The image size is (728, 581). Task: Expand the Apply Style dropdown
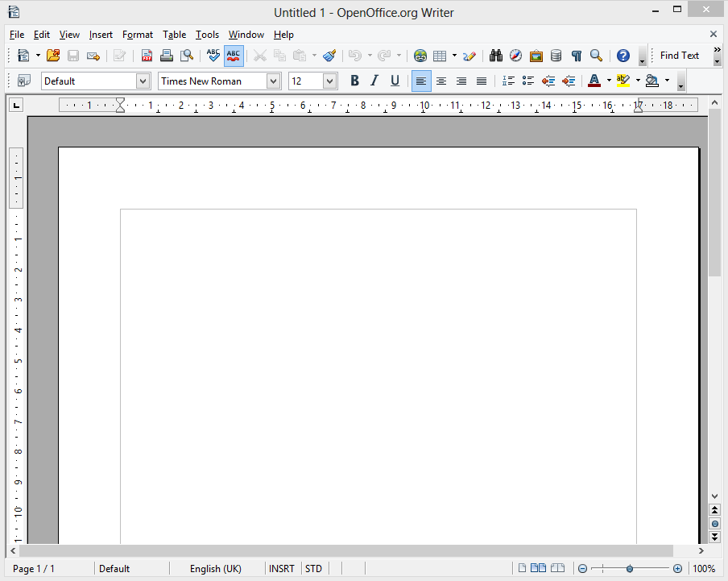click(143, 81)
